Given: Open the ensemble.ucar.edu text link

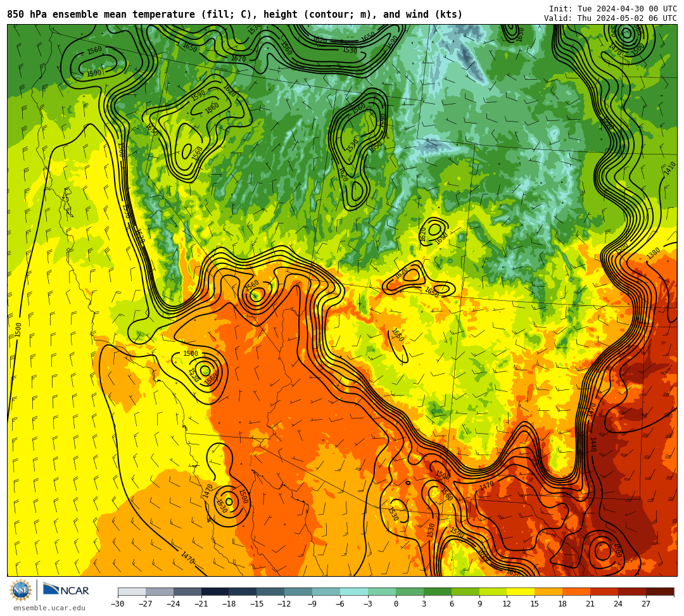Looking at the screenshot, I should [49, 608].
